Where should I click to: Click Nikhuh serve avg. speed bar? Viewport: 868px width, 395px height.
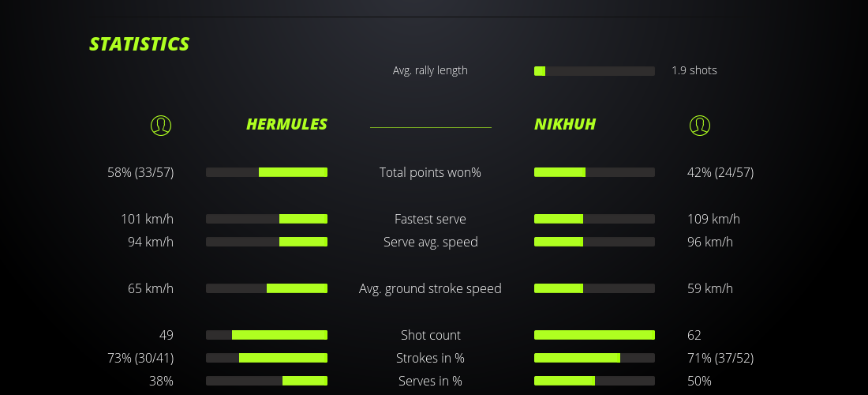pyautogui.click(x=594, y=242)
